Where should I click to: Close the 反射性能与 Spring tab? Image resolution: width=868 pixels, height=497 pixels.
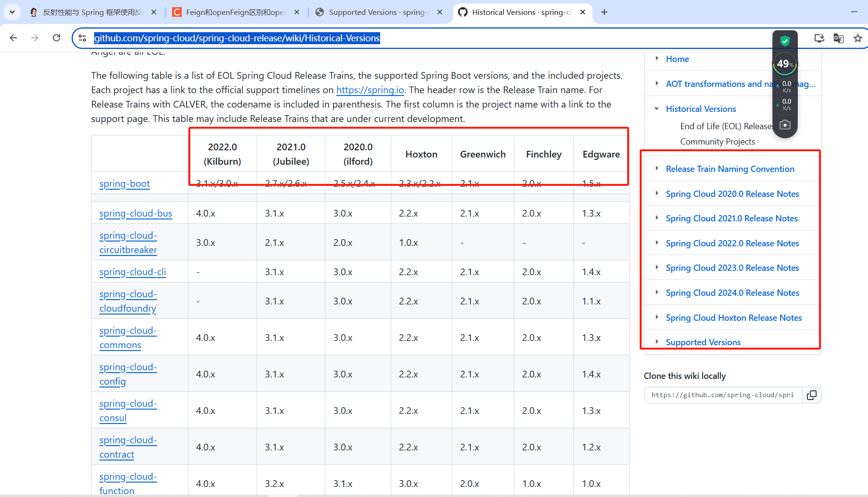click(154, 12)
